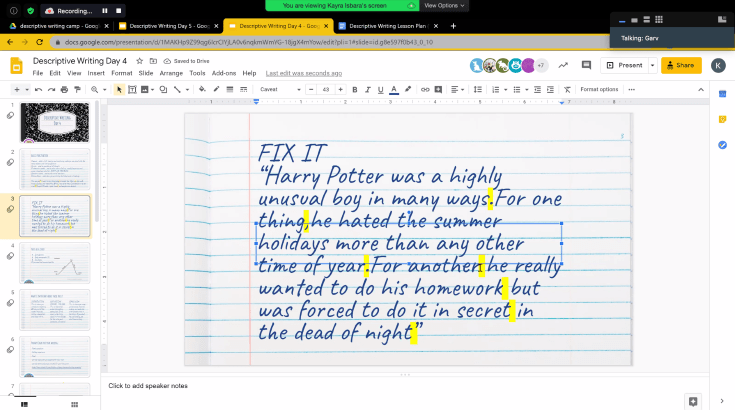This screenshot has width=735, height=410.
Task: Open the Insert menu
Action: click(x=96, y=73)
